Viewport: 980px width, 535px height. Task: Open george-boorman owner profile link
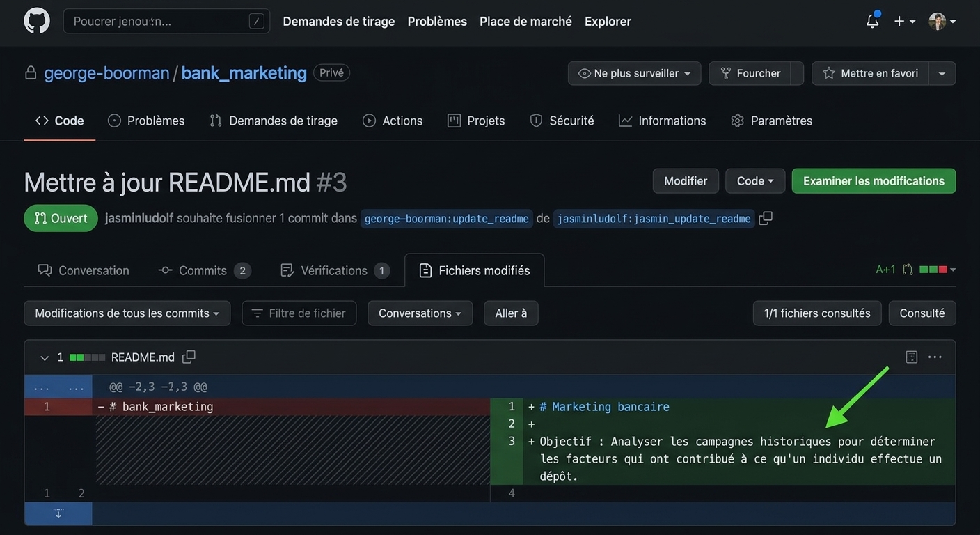(106, 73)
